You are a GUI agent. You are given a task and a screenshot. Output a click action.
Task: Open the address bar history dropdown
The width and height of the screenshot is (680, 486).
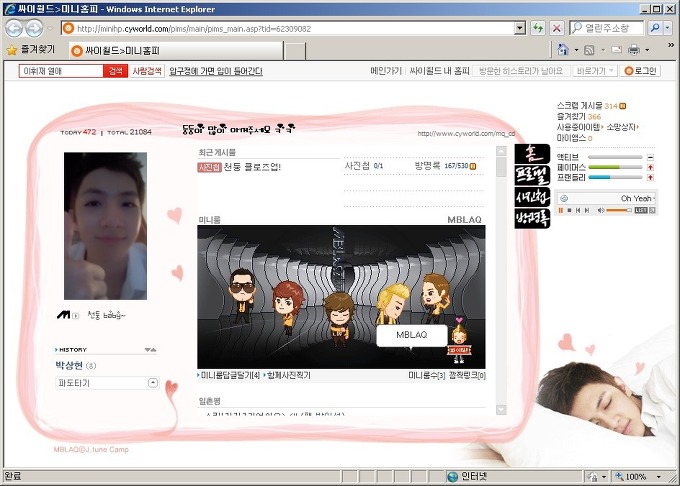(520, 29)
